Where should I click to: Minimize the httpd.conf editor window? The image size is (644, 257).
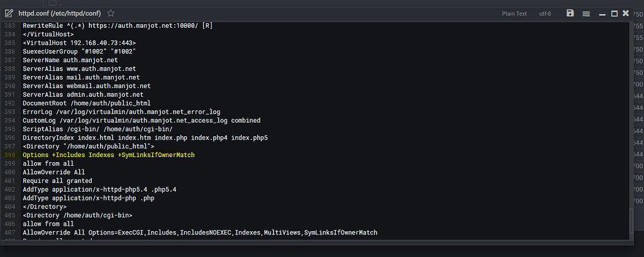[x=602, y=14]
